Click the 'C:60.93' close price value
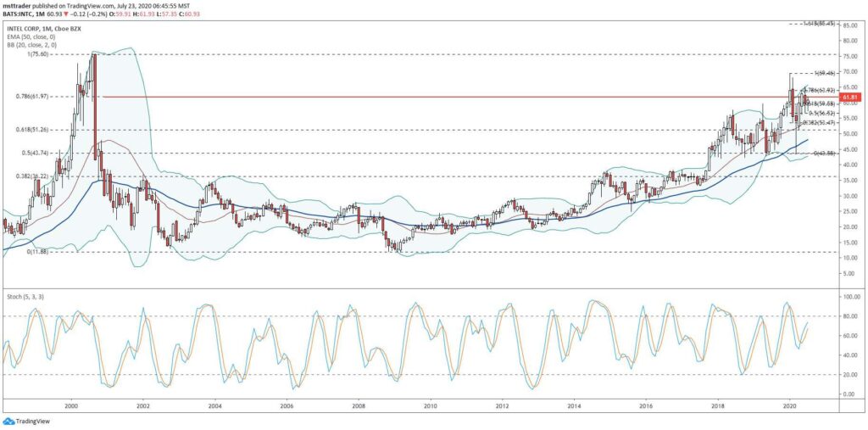 coord(189,14)
